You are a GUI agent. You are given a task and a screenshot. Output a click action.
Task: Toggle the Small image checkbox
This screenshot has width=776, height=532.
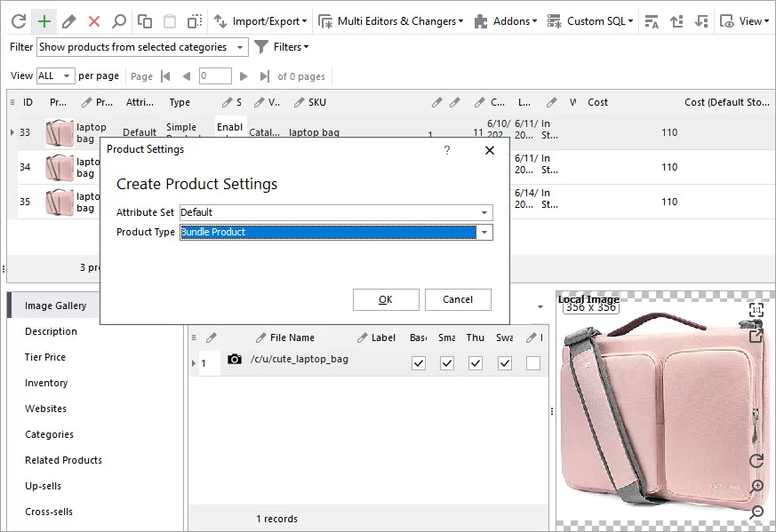447,363
